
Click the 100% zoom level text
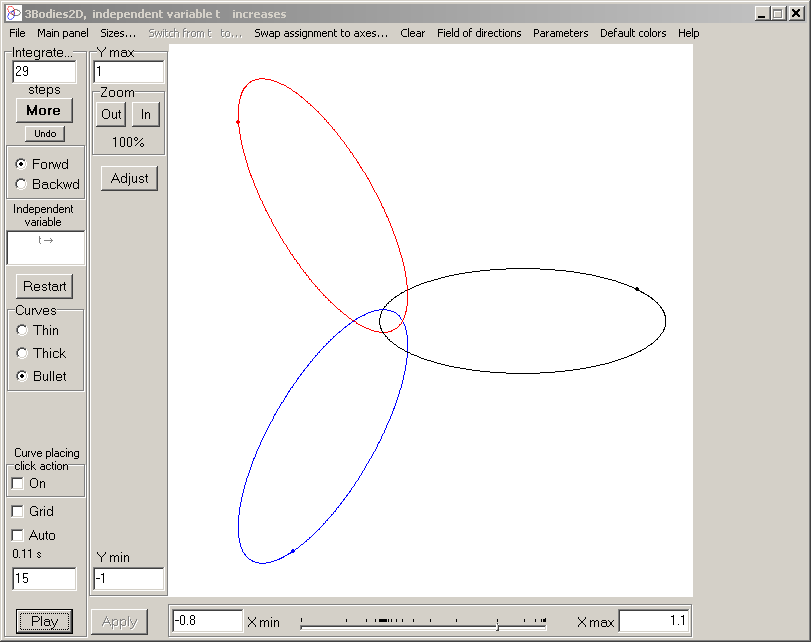click(128, 142)
